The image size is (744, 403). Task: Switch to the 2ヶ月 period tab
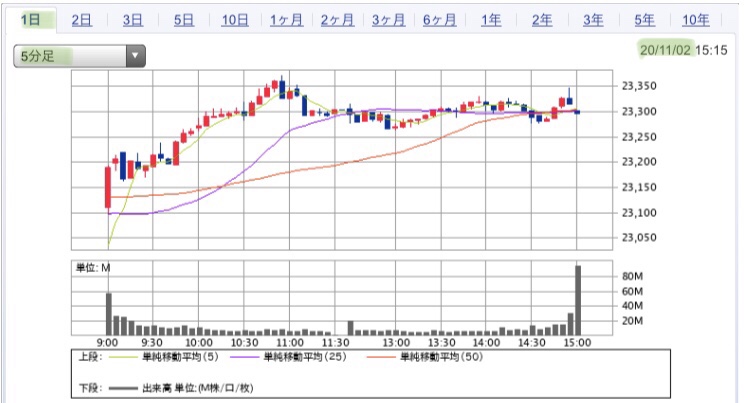[x=337, y=20]
